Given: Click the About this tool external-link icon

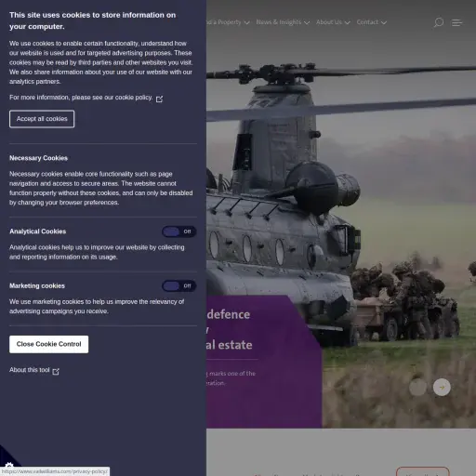Looking at the screenshot, I should coord(56,371).
